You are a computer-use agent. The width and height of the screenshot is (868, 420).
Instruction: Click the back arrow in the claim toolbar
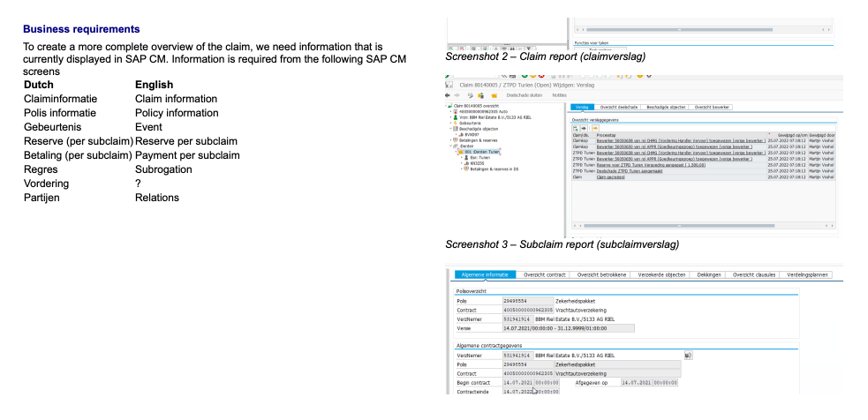click(449, 94)
